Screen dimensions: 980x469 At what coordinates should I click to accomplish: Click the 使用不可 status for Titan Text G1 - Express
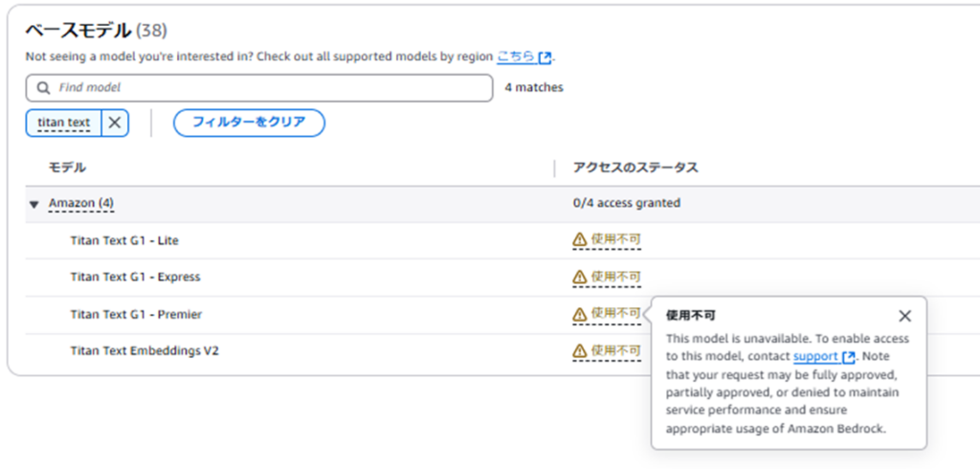[615, 277]
